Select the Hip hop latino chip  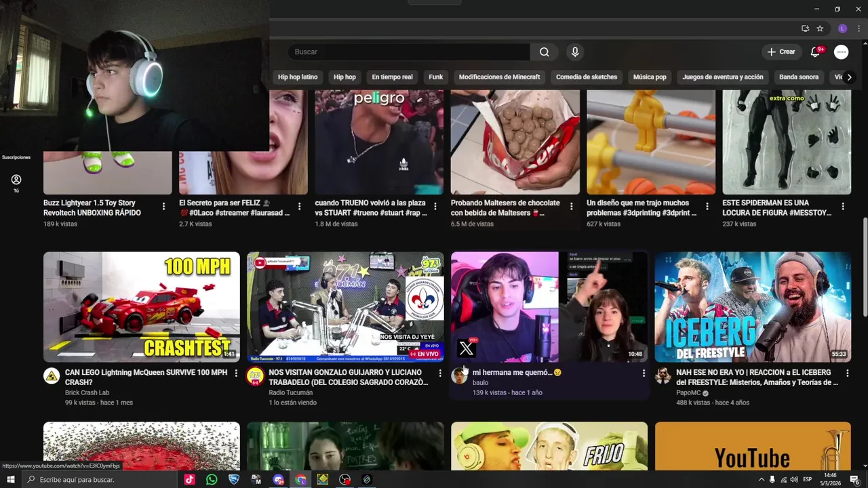point(298,77)
